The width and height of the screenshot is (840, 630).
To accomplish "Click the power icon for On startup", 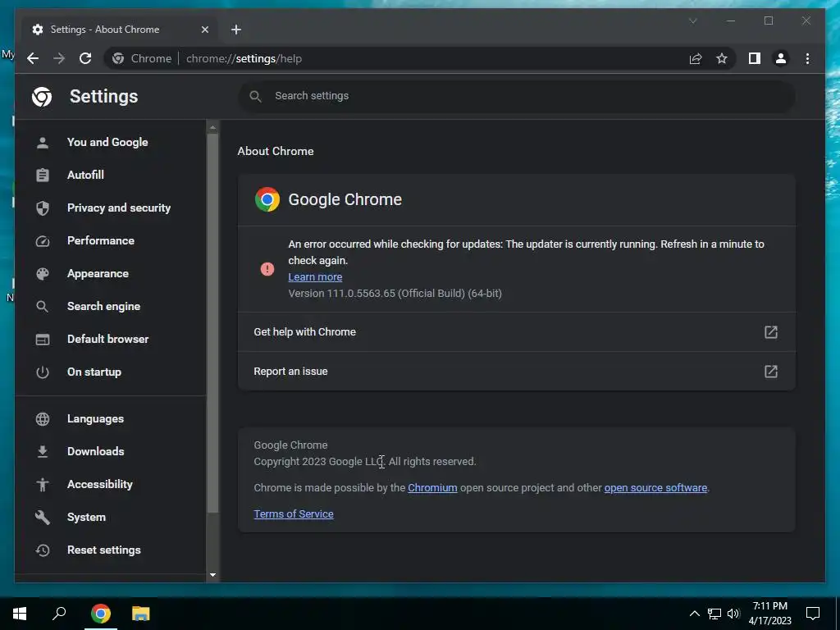I will [43, 372].
